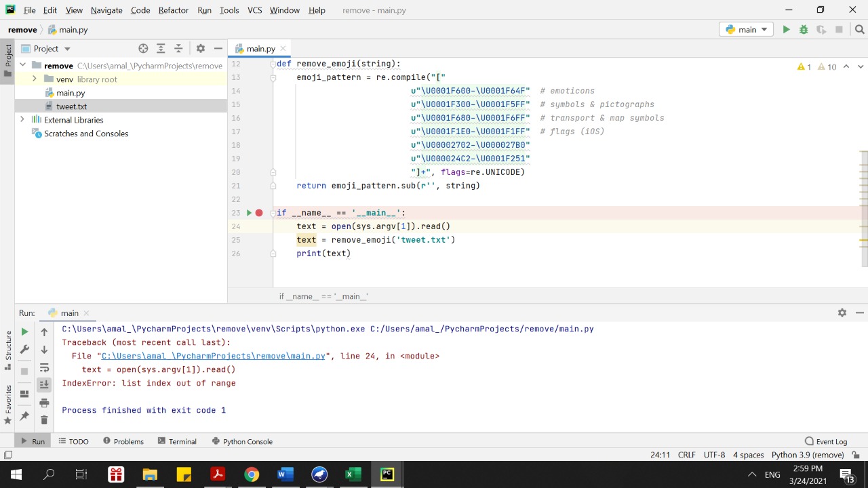Click the print console output icon
The width and height of the screenshot is (868, 488).
click(44, 402)
